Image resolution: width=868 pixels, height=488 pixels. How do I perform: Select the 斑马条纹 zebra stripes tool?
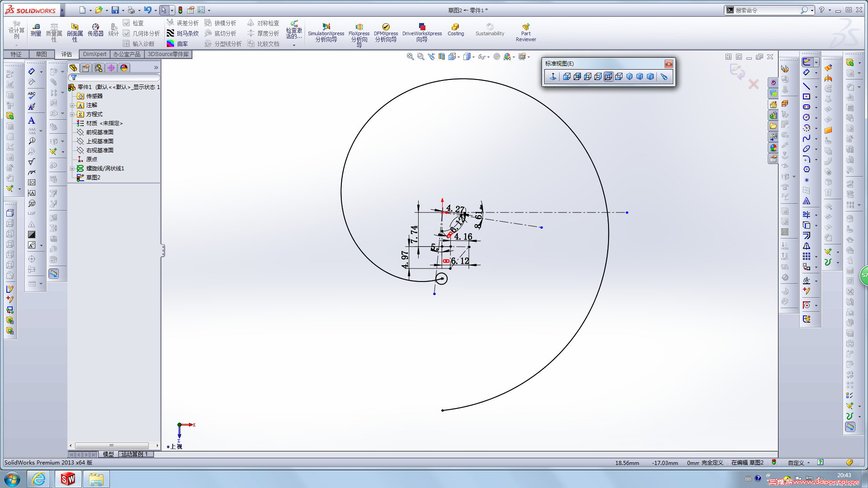[182, 33]
